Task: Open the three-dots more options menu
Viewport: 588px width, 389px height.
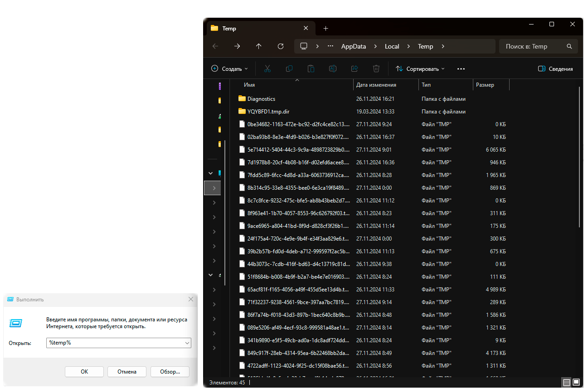Action: coord(461,69)
